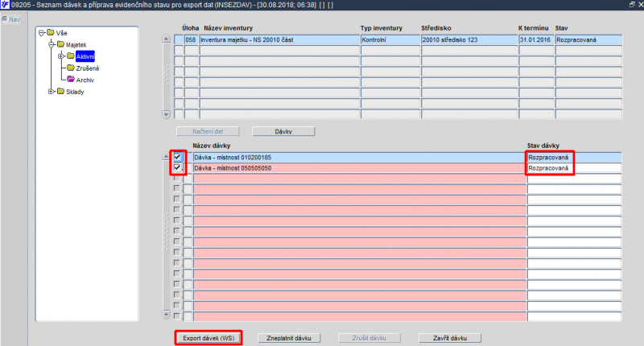Click the Sklady folder icon
This screenshot has height=346, width=644.
tap(61, 91)
